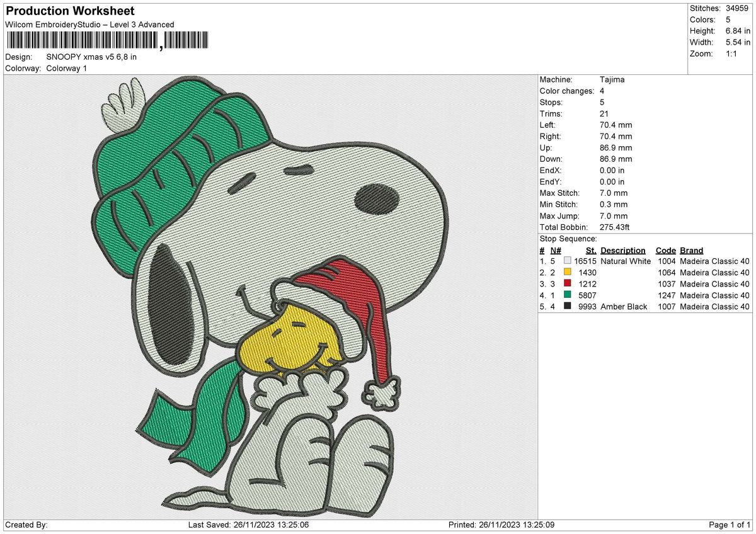
Task: Click 'Amber Black' description text
Action: point(622,307)
